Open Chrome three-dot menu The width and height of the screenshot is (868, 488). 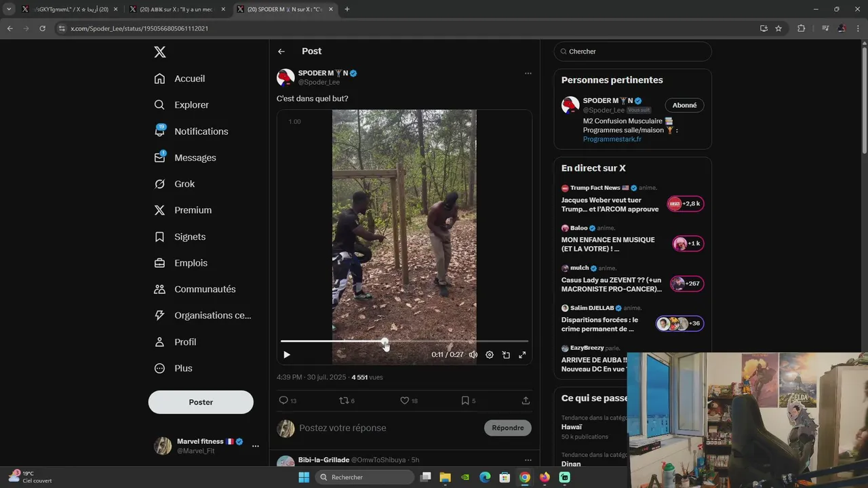tap(859, 28)
